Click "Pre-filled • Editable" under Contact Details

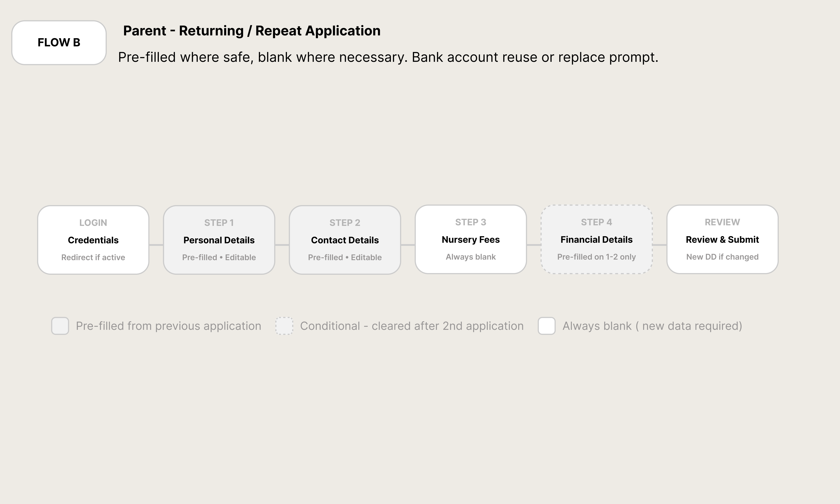click(x=345, y=258)
